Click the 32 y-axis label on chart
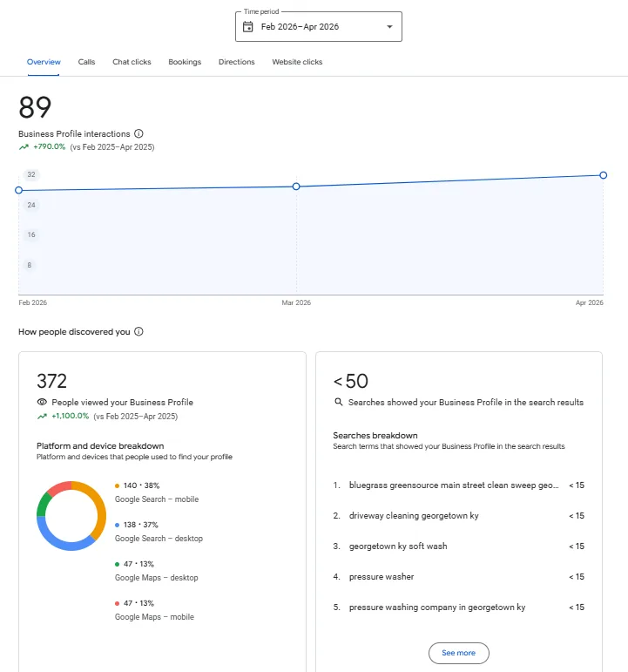This screenshot has width=628, height=672. coord(31,174)
